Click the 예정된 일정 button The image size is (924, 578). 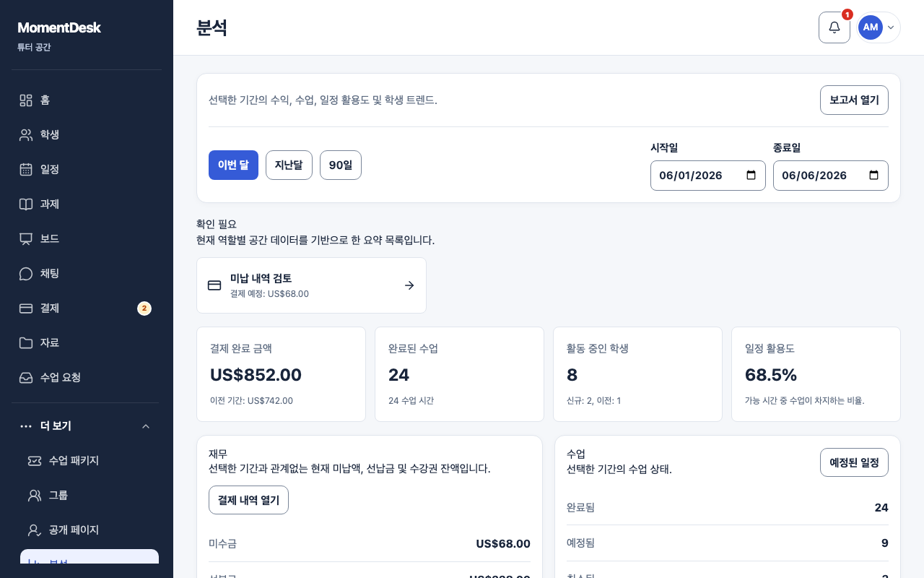854,462
